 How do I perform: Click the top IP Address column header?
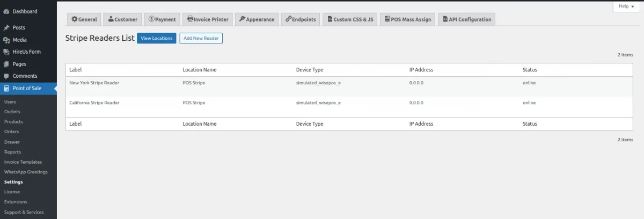pyautogui.click(x=421, y=70)
